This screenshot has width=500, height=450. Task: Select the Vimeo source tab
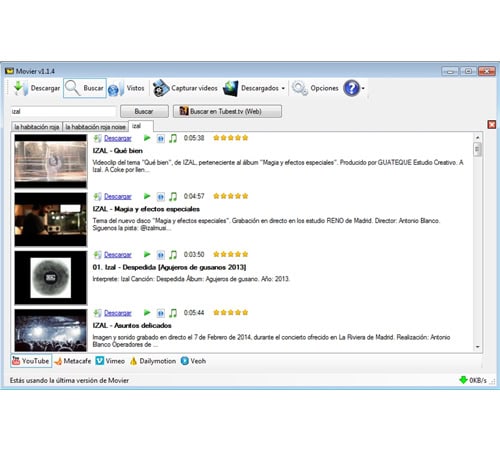pyautogui.click(x=110, y=361)
